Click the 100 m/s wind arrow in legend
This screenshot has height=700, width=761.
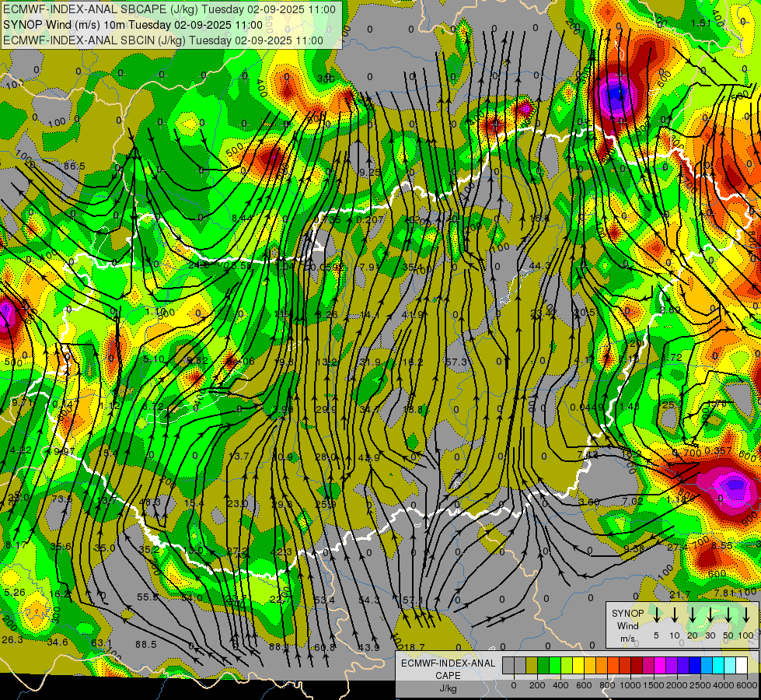click(746, 615)
